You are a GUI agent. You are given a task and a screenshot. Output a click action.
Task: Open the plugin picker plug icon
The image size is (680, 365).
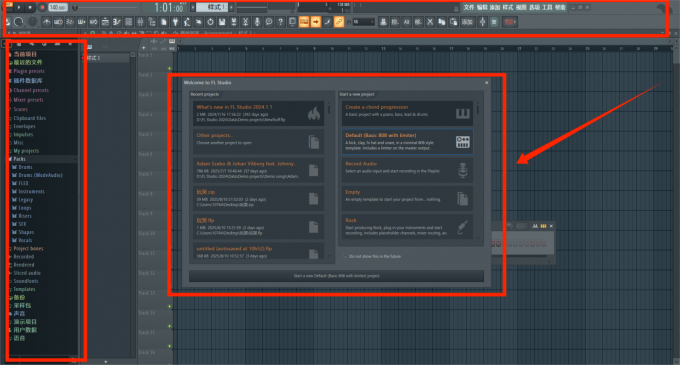(x=175, y=22)
